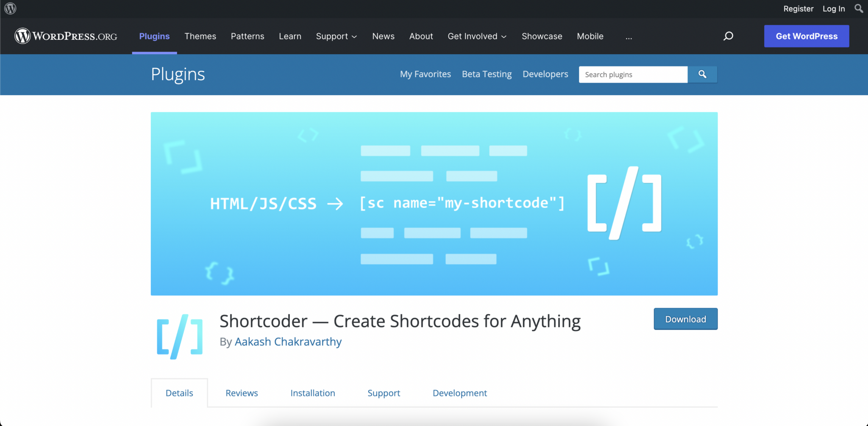
Task: Select Learn in the top navigation
Action: pyautogui.click(x=290, y=36)
